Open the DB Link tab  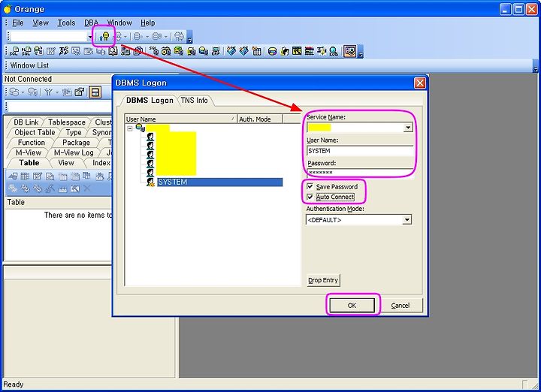26,122
